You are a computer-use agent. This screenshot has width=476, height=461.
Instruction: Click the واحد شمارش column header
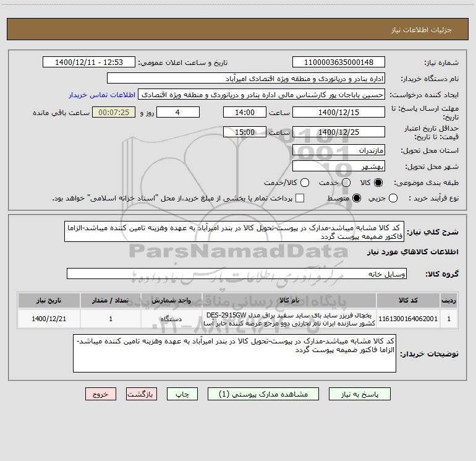click(x=171, y=300)
